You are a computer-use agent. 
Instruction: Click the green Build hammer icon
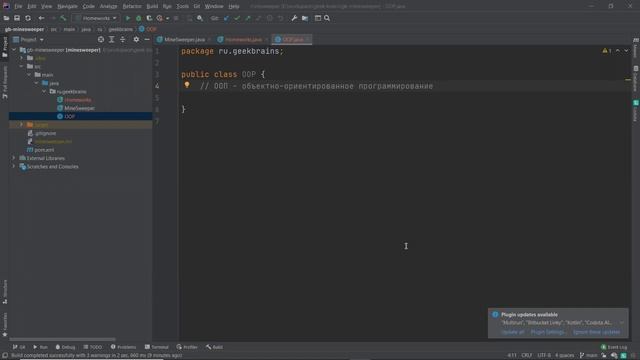click(63, 18)
